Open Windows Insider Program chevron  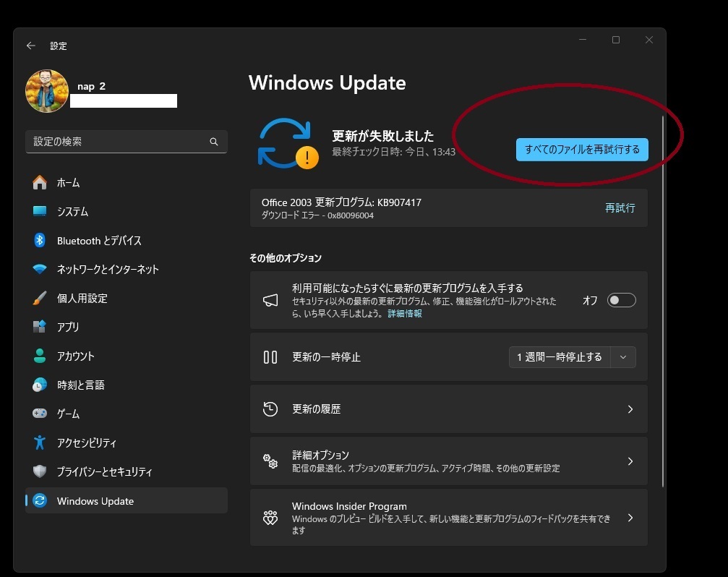(x=630, y=518)
